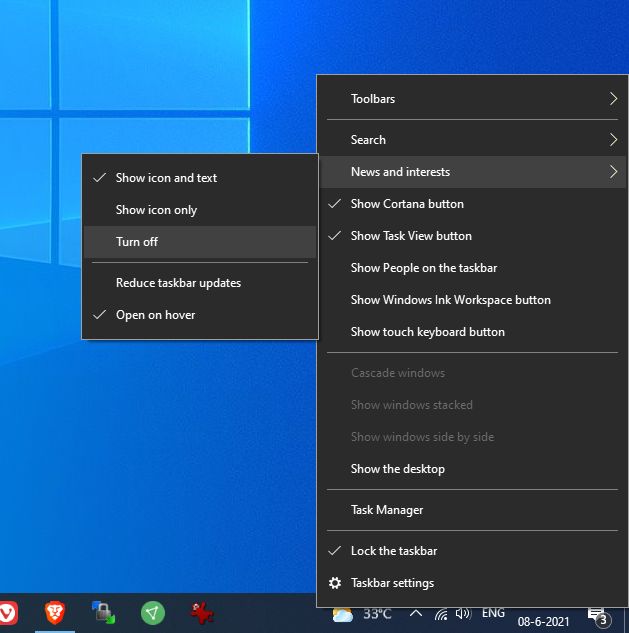
Task: Expand the Search submenu arrow
Action: pyautogui.click(x=613, y=140)
